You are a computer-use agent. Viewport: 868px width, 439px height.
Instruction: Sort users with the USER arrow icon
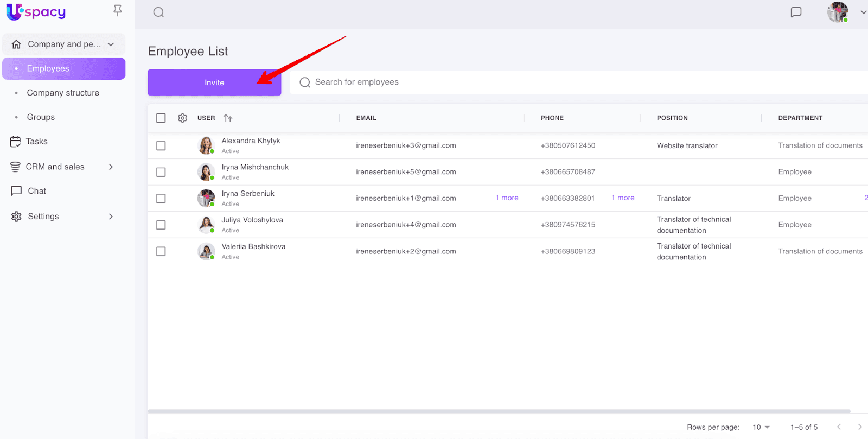(x=228, y=118)
